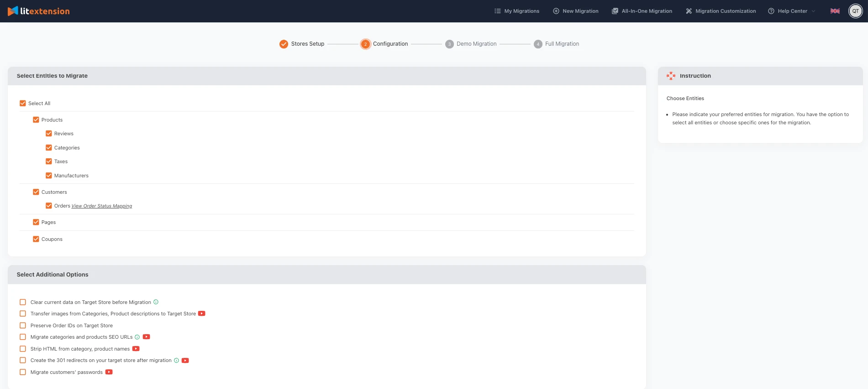Screen dimensions: 868x389
Task: Open the language flag selector
Action: tap(835, 11)
